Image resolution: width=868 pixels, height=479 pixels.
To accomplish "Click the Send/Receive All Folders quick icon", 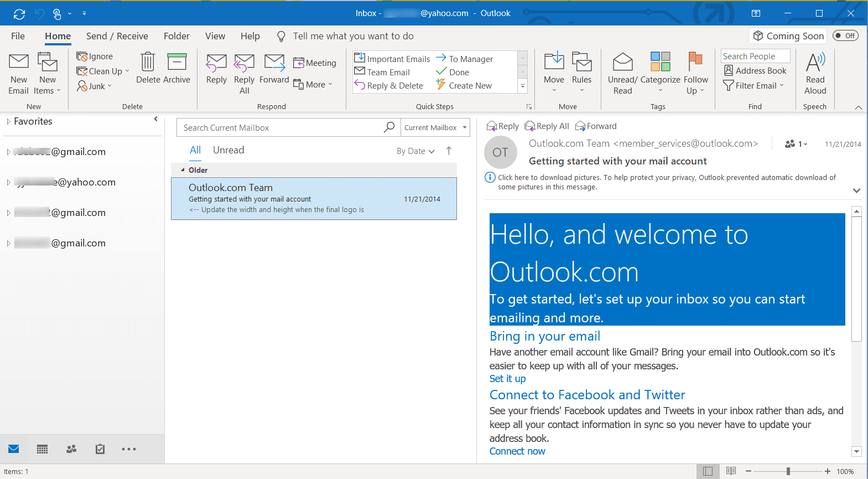I will (19, 13).
